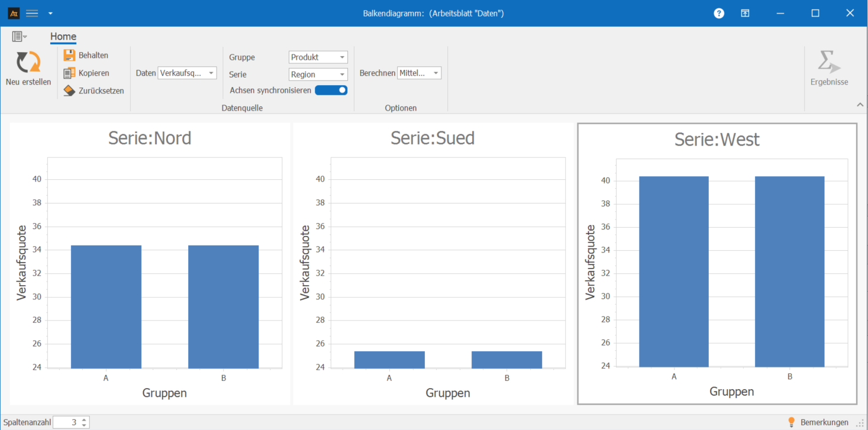Open the ribbon file menu button

pos(20,37)
